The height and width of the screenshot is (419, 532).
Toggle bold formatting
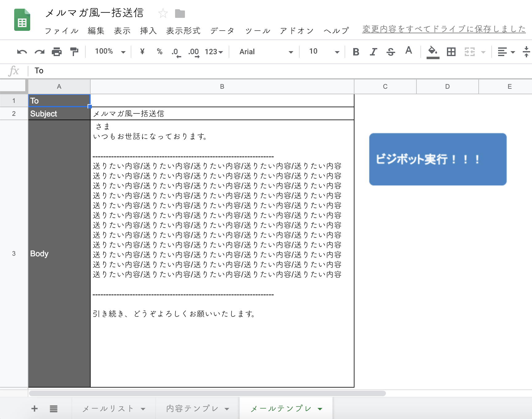pyautogui.click(x=356, y=52)
